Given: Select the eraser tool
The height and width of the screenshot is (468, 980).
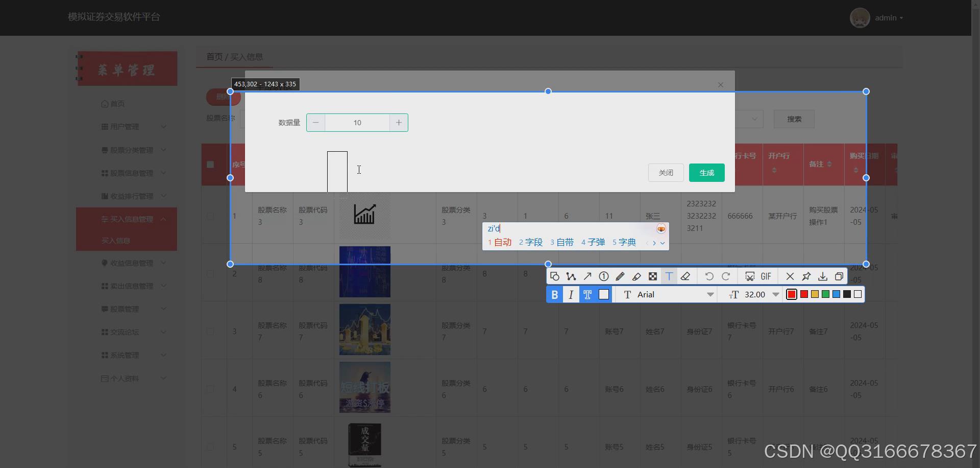Looking at the screenshot, I should coord(685,276).
